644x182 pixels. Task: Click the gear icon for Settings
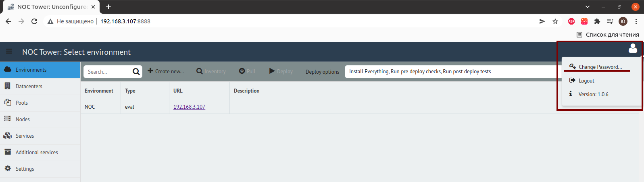point(8,168)
